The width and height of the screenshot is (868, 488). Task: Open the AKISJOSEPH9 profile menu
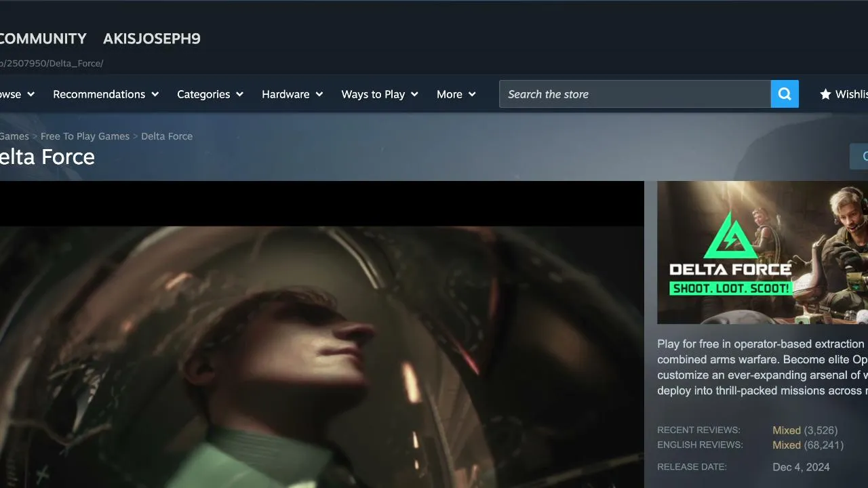(152, 39)
